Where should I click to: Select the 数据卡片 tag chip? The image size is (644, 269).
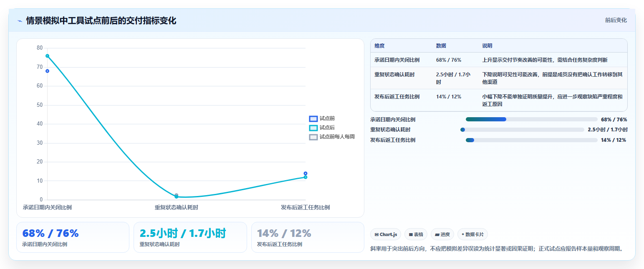coord(472,234)
